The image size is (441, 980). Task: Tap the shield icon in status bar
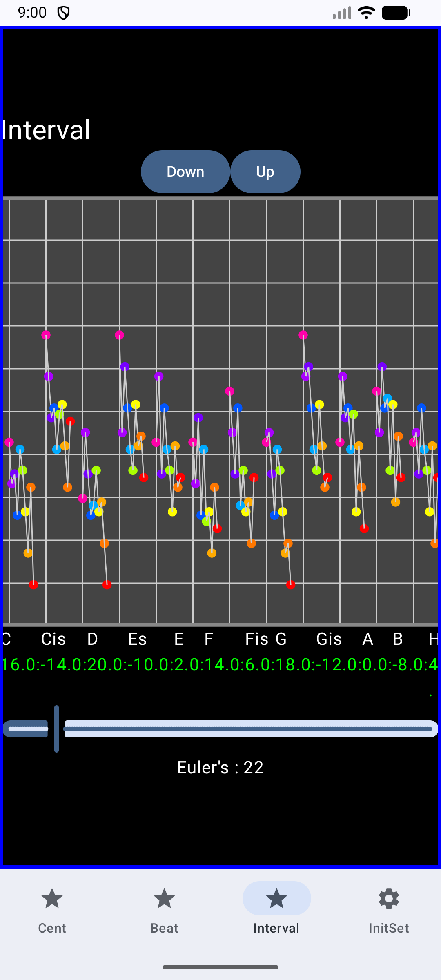pos(63,13)
